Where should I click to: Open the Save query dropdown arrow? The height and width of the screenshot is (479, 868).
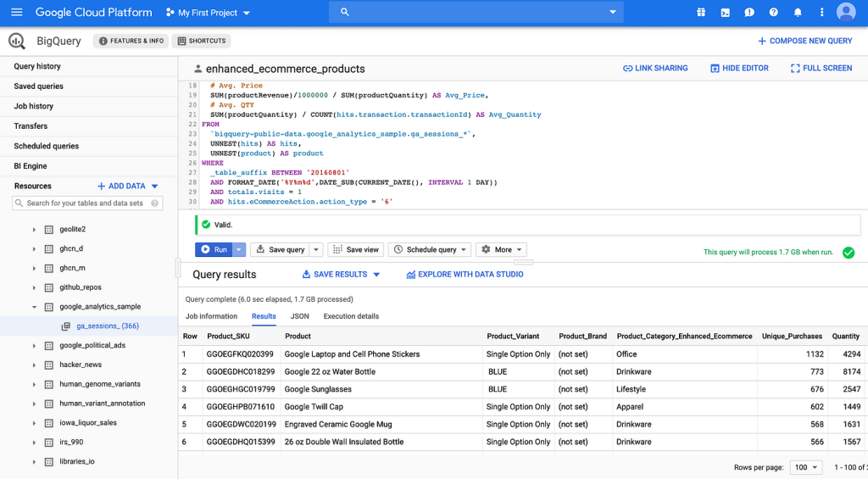point(316,250)
